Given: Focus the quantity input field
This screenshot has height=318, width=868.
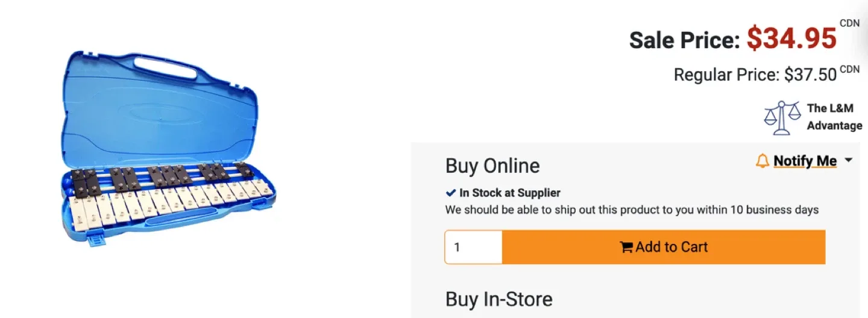Looking at the screenshot, I should (473, 247).
